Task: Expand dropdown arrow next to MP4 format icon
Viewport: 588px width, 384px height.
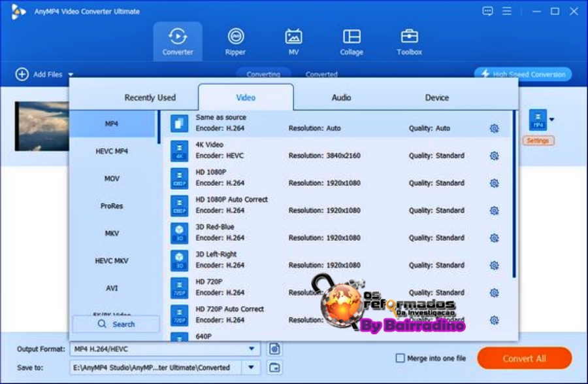Action: pos(551,120)
